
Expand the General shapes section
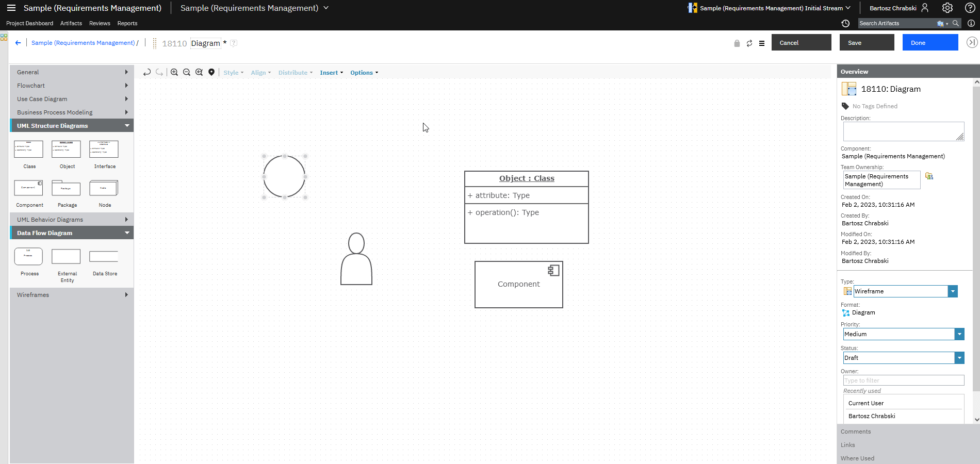pos(72,72)
